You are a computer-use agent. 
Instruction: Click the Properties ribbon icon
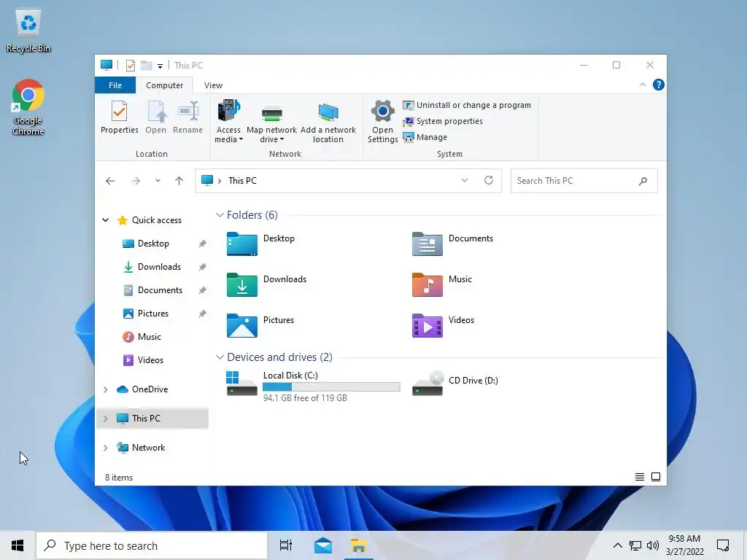point(119,117)
